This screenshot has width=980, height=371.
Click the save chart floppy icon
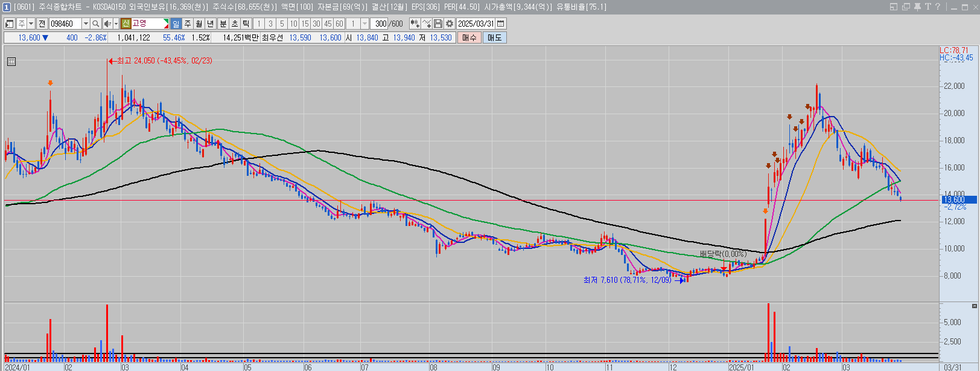[x=438, y=24]
